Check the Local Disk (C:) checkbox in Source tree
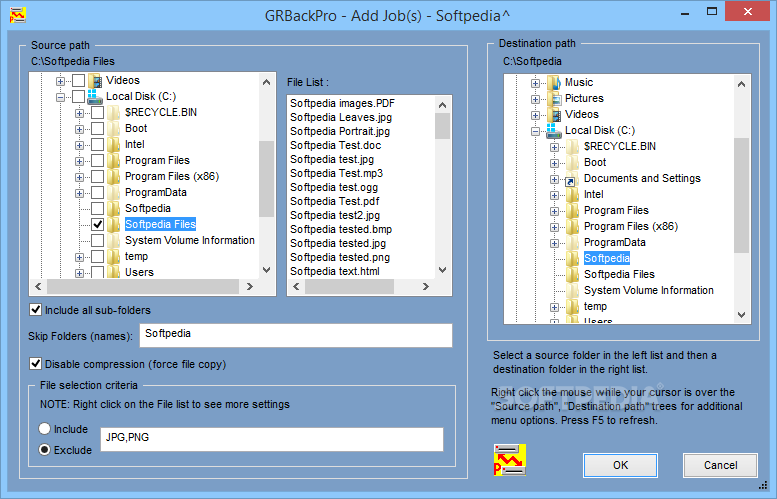 pyautogui.click(x=78, y=96)
